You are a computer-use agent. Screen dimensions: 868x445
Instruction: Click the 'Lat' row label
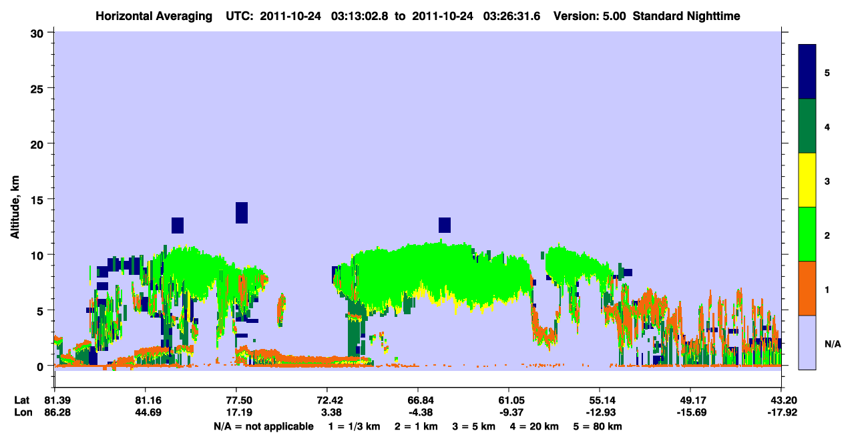tap(22, 400)
